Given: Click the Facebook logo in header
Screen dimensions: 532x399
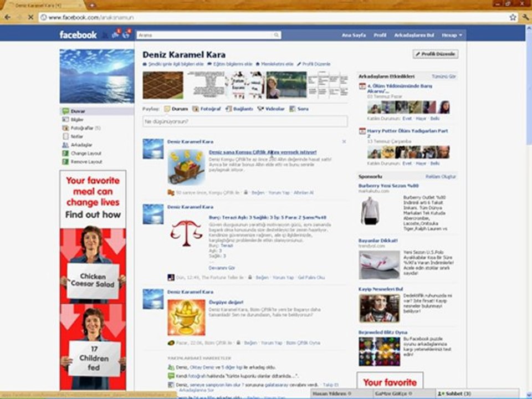Looking at the screenshot, I should pyautogui.click(x=78, y=34).
